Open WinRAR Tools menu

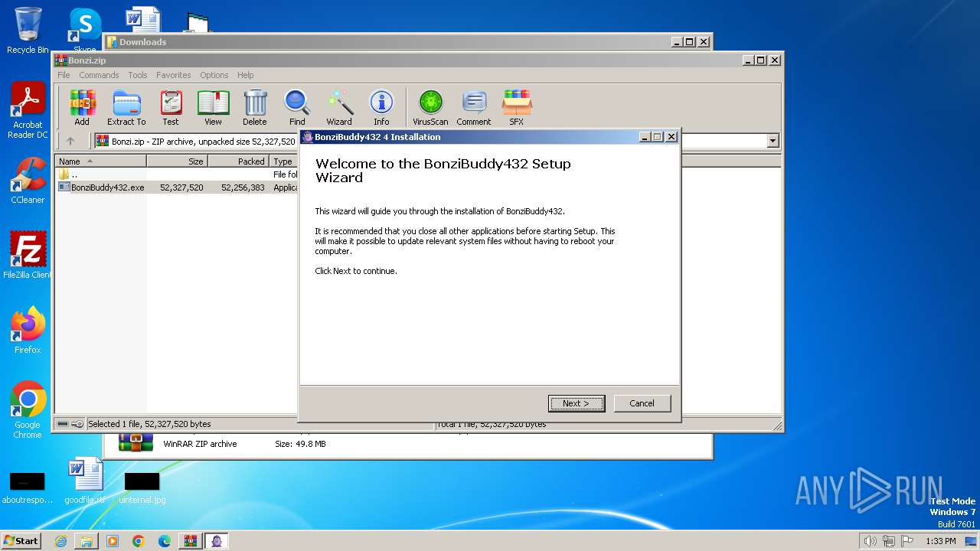[x=138, y=75]
